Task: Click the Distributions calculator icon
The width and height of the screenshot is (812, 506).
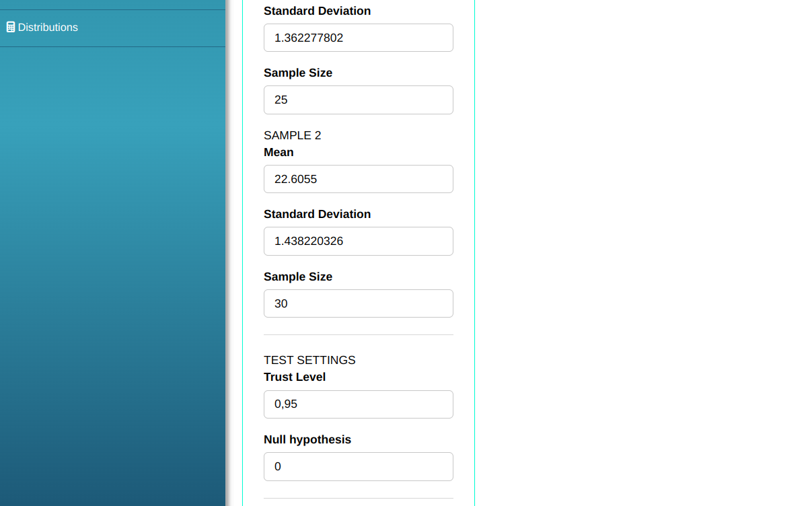Action: pos(11,28)
